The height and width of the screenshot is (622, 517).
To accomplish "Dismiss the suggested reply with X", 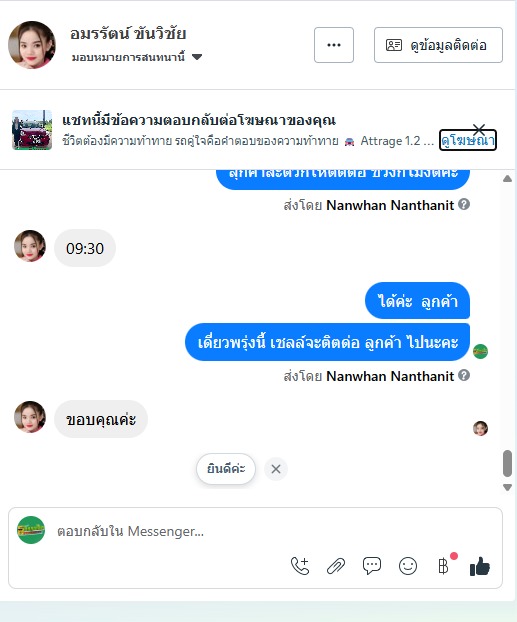I will 276,469.
